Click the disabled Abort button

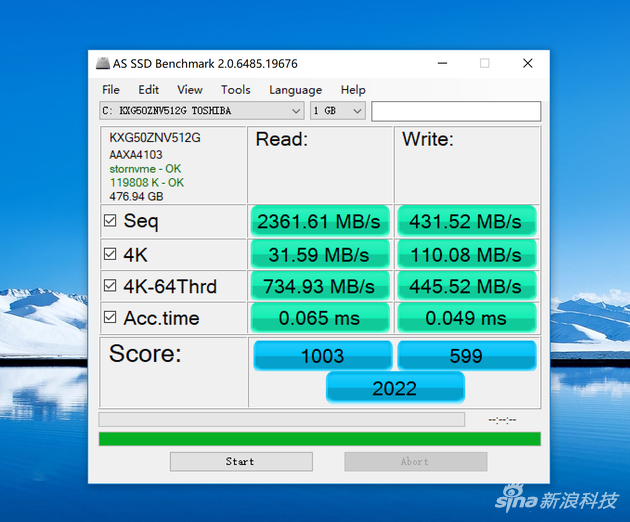(415, 461)
